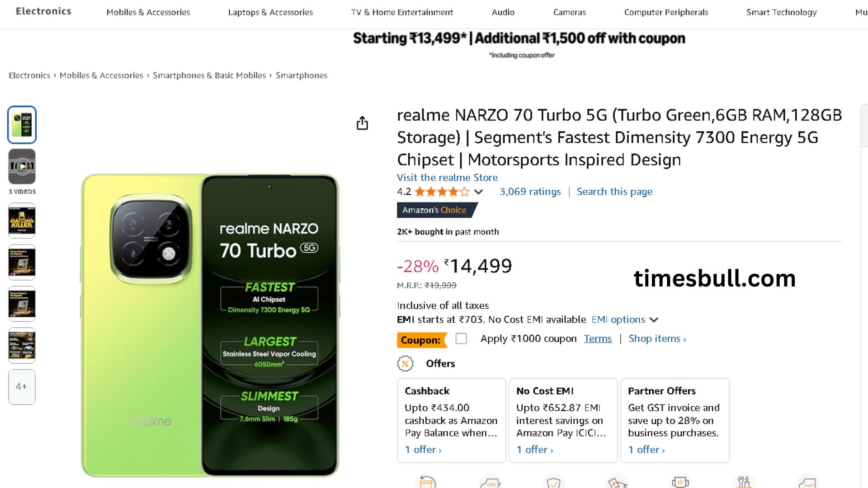The width and height of the screenshot is (868, 488).
Task: Visit the realme Store link
Action: pyautogui.click(x=447, y=178)
